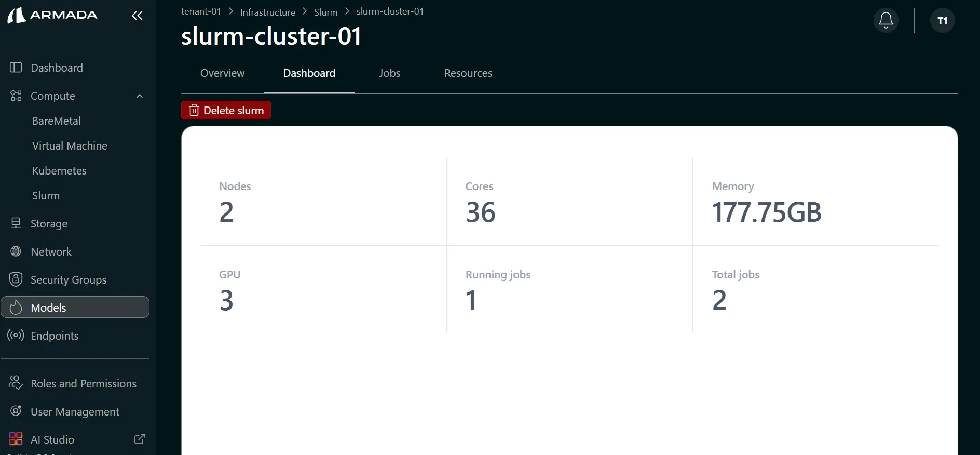Click the Total jobs label
This screenshot has height=455, width=980.
pos(736,275)
